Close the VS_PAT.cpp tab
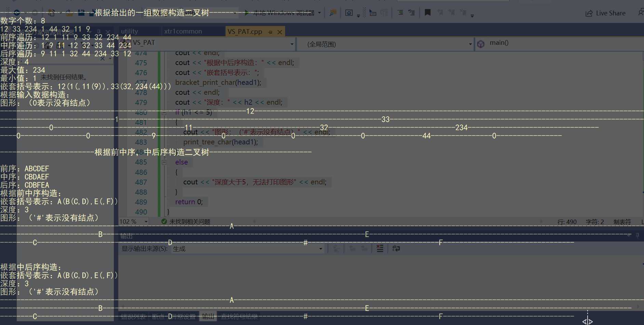The width and height of the screenshot is (644, 325). point(280,32)
